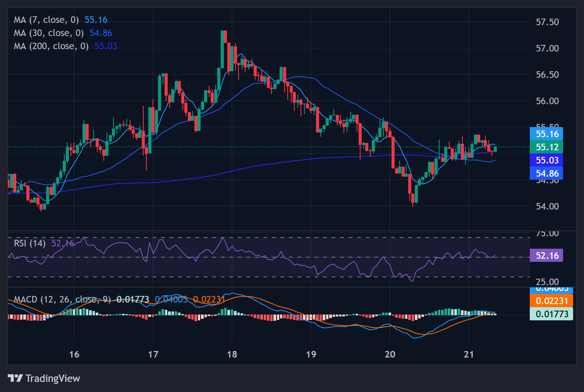Viewport: 584px width, 392px height.
Task: Click the green 55.12 current price tag
Action: pos(546,147)
